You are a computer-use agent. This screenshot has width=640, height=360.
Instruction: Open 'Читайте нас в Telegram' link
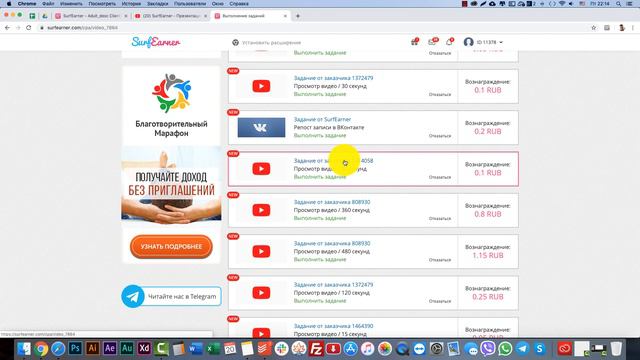click(182, 296)
